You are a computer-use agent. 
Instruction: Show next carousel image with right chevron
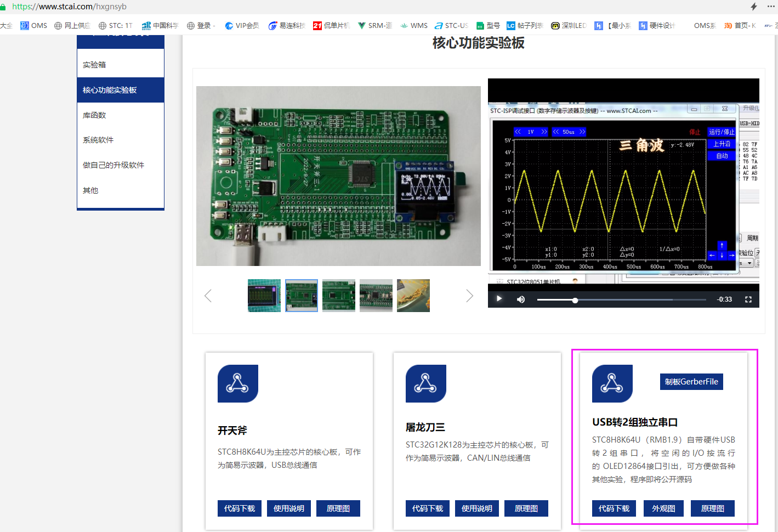click(x=469, y=296)
